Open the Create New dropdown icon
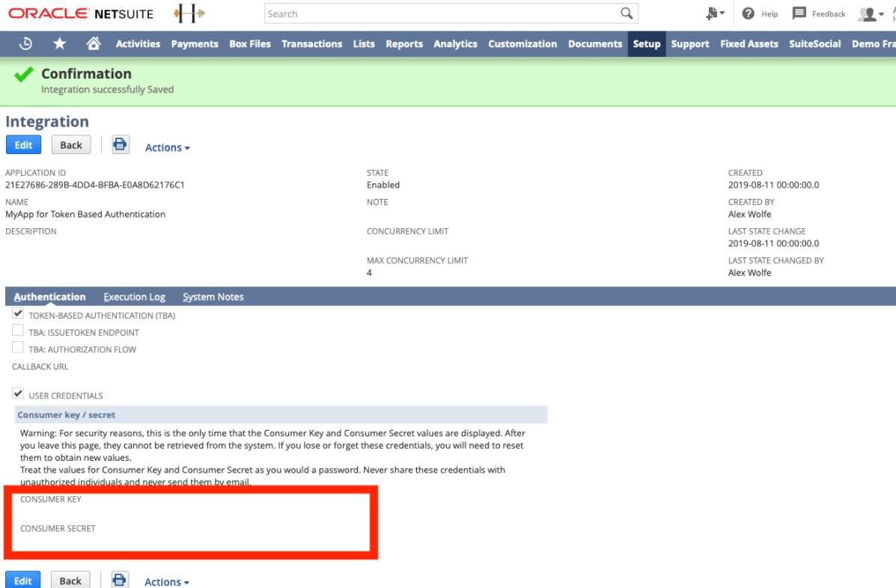 (x=715, y=13)
